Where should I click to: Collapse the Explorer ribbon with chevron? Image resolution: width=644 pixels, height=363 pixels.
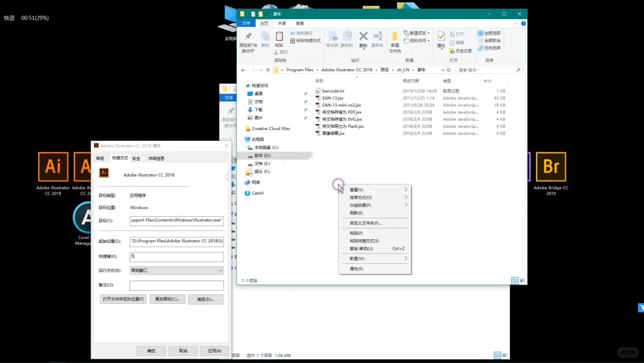tap(516, 23)
